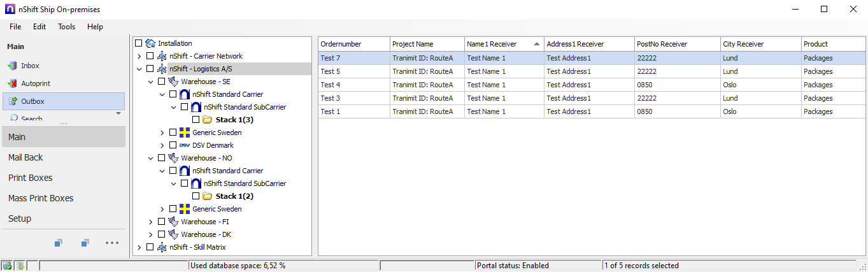
Task: Click the DSV Denmark carrier logo icon
Action: [x=185, y=145]
